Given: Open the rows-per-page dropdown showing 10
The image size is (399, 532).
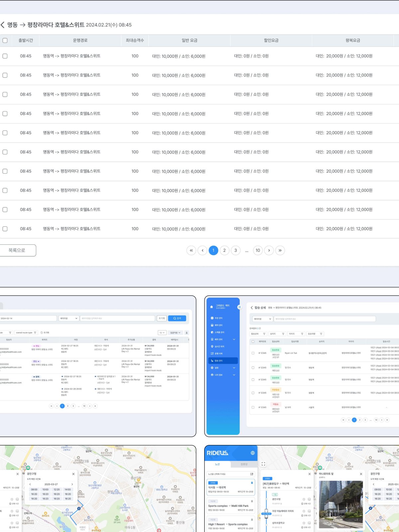Looking at the screenshot, I should pos(162,332).
